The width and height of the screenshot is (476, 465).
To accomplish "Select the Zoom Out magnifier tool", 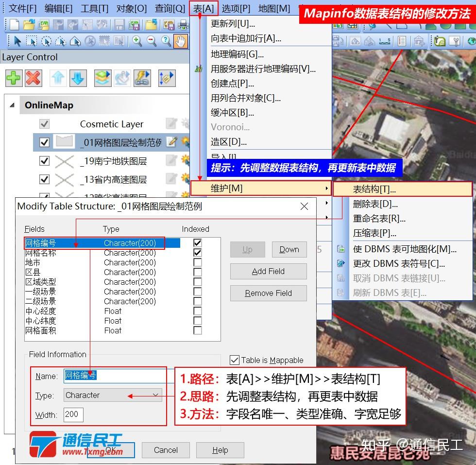I will tap(151, 41).
